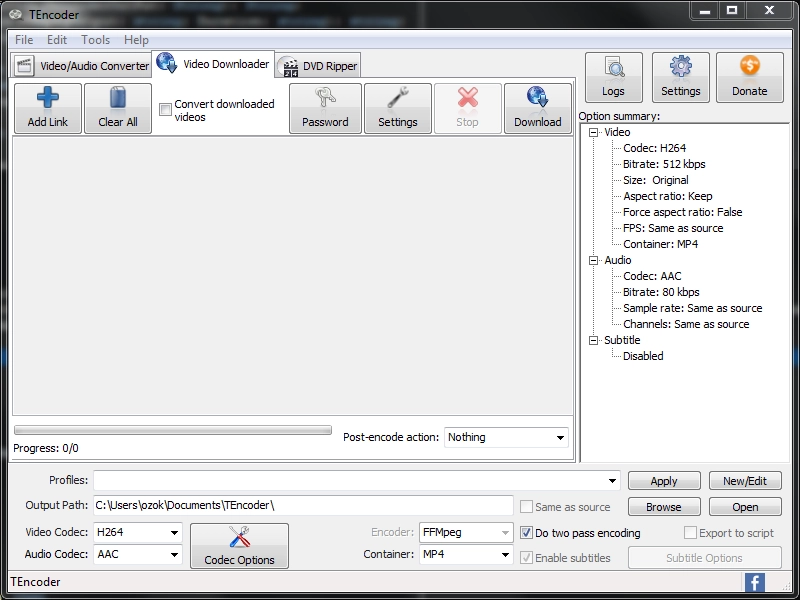Select 'Size: Original' row
The height and width of the screenshot is (600, 800).
click(x=656, y=180)
